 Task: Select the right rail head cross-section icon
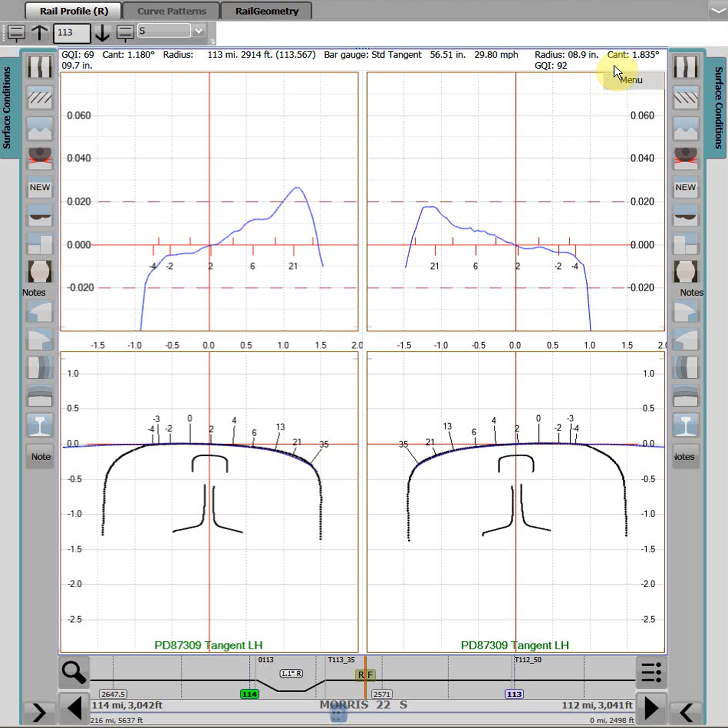pyautogui.click(x=685, y=272)
